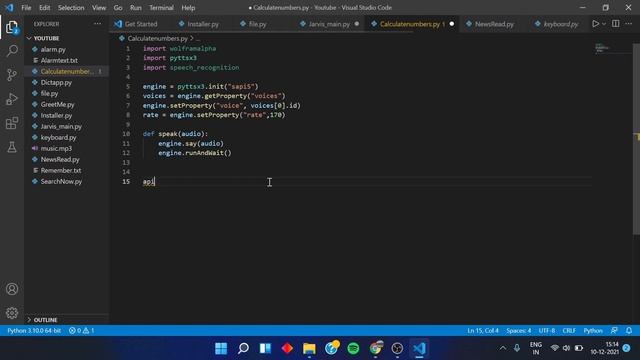The height and width of the screenshot is (360, 640).
Task: Open File Explorer from taskbar
Action: (309, 348)
